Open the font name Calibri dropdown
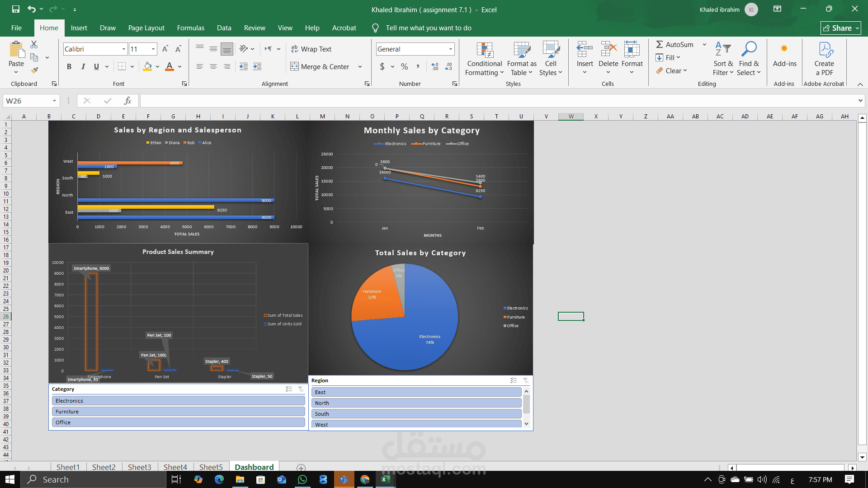868x488 pixels. (123, 49)
